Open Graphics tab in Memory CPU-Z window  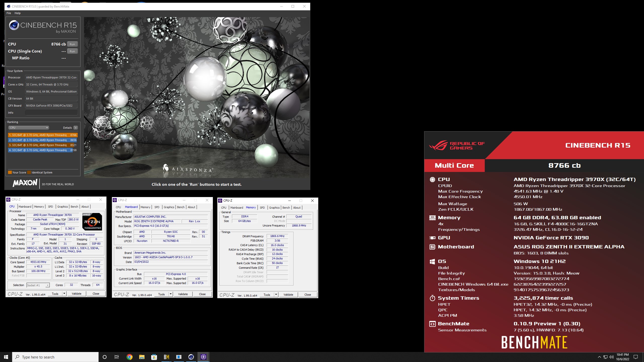click(274, 208)
